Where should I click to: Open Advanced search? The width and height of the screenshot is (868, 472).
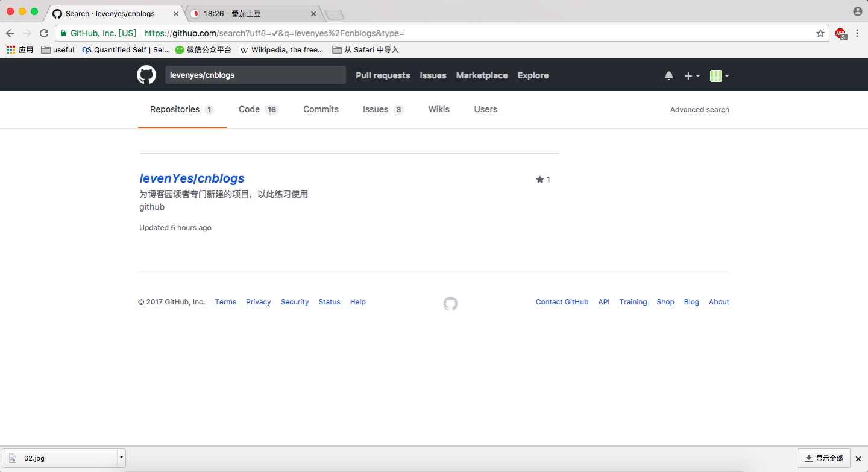tap(700, 110)
